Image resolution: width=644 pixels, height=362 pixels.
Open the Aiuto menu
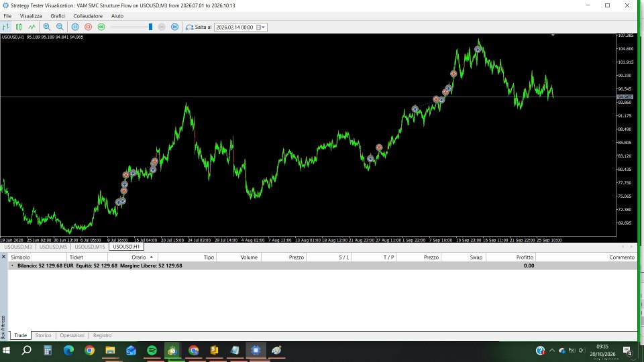(117, 16)
